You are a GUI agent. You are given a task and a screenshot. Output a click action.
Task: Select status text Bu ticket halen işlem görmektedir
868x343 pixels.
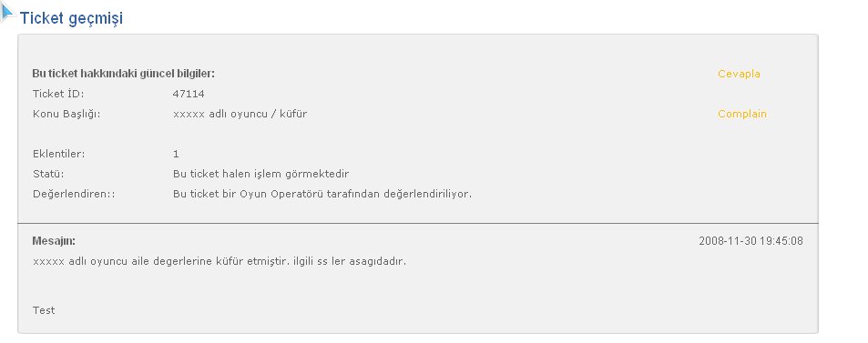[260, 175]
